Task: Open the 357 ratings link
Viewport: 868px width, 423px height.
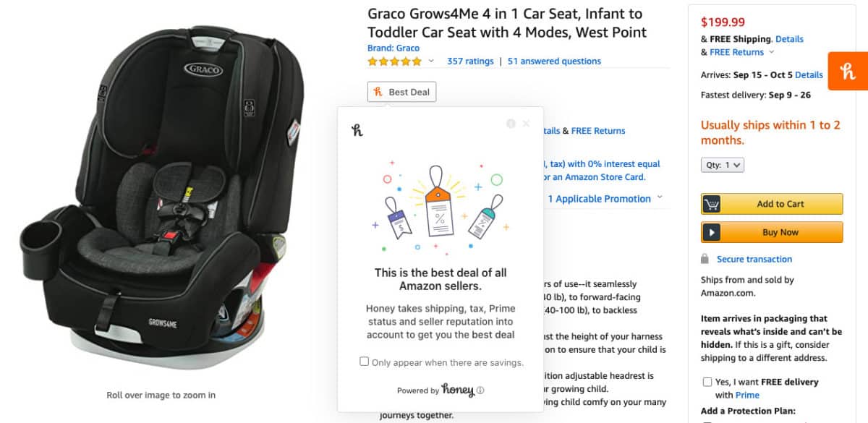Action: [469, 61]
